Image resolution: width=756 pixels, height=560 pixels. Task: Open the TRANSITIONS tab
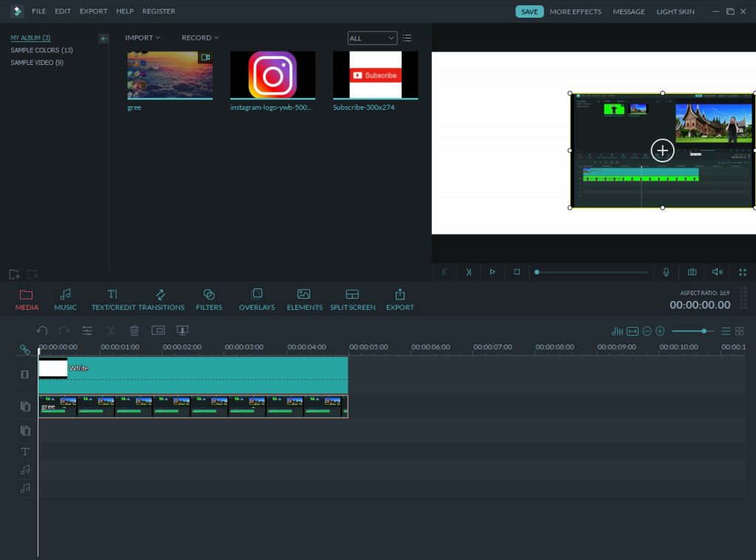point(161,300)
